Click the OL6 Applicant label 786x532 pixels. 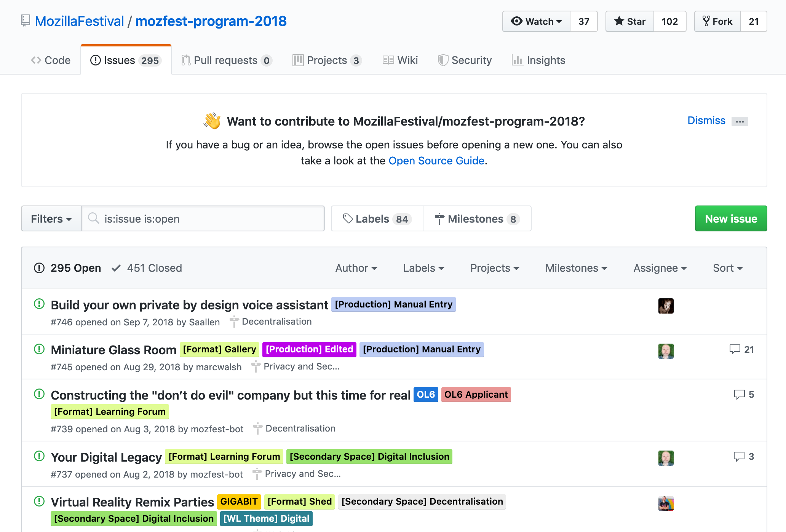[x=476, y=395]
